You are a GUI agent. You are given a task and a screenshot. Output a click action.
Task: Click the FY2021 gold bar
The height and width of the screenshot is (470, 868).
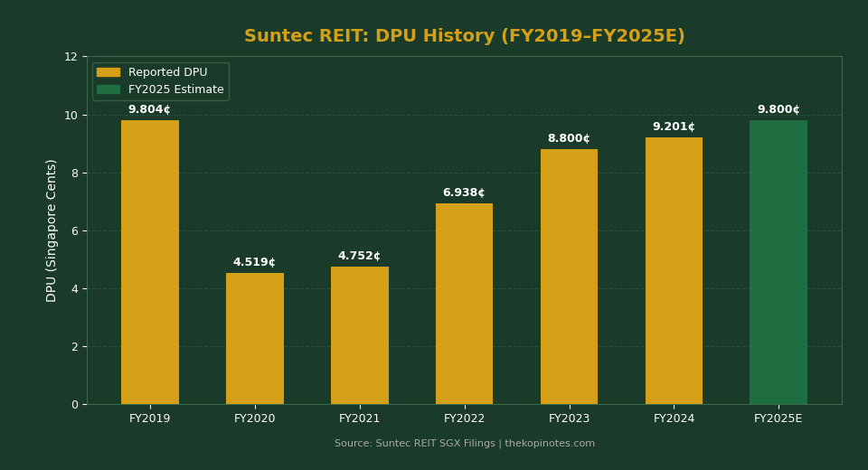point(360,335)
